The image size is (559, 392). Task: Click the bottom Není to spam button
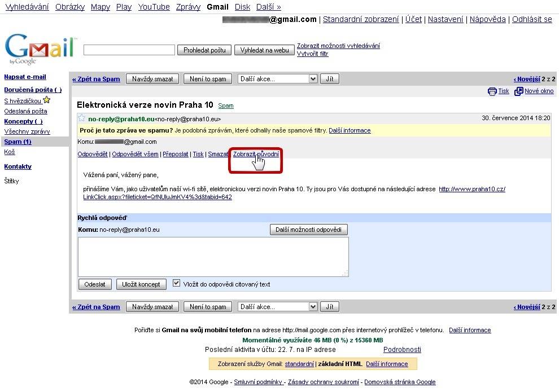coord(208,307)
